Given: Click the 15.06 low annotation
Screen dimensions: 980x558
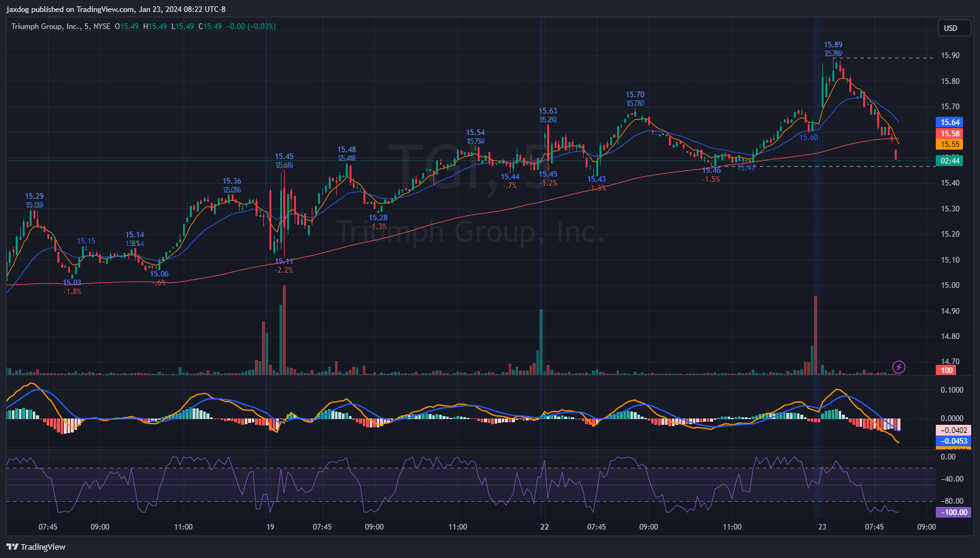Looking at the screenshot, I should (159, 274).
